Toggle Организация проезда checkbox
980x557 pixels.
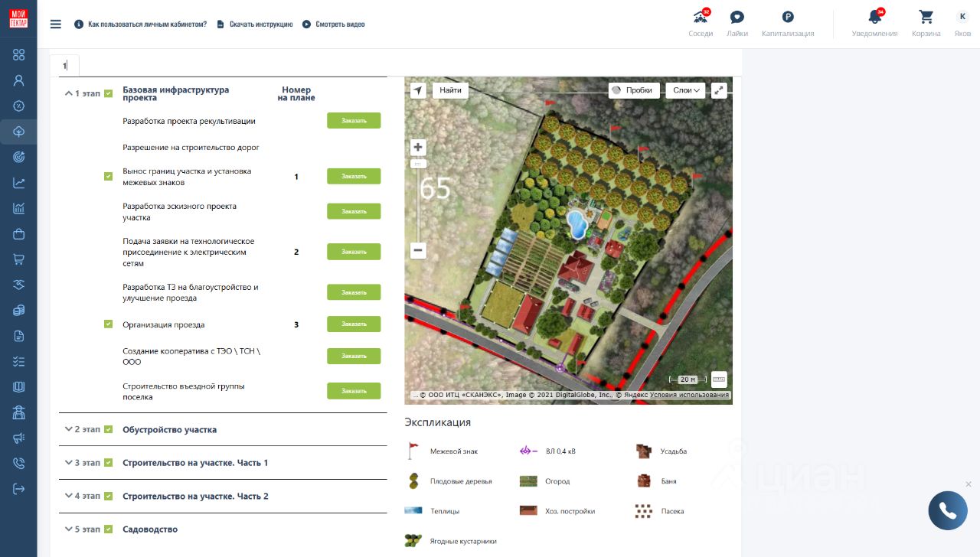(109, 324)
